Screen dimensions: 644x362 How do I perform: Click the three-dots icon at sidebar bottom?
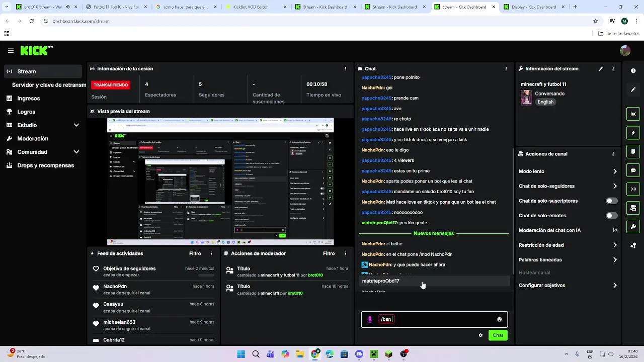633,245
